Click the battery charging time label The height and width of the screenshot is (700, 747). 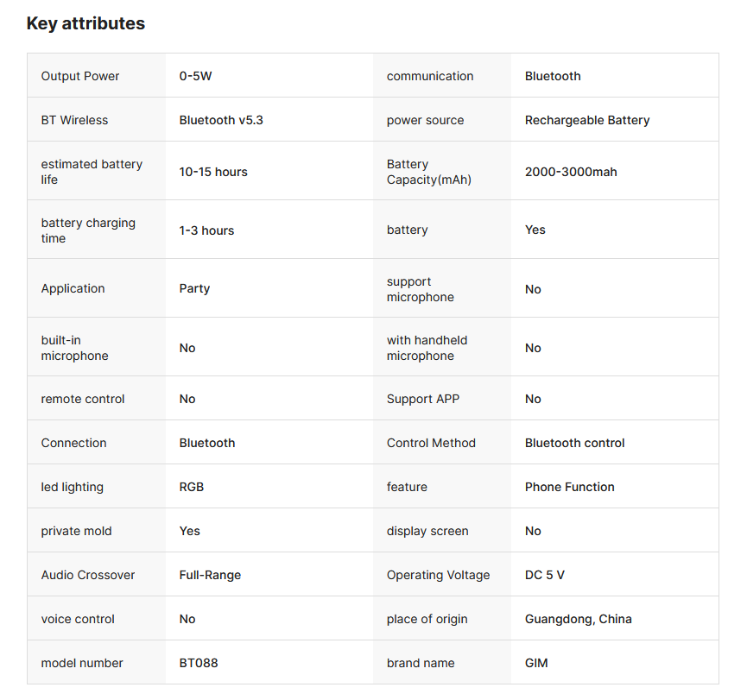click(x=88, y=230)
